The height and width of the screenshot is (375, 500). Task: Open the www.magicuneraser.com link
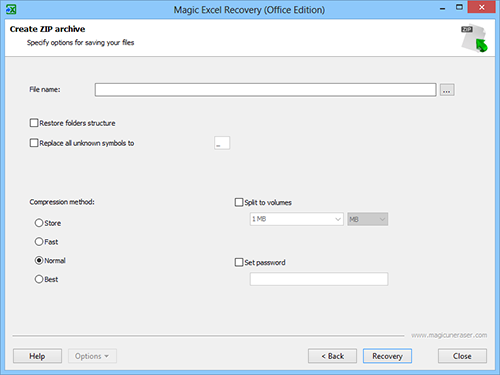(449, 335)
